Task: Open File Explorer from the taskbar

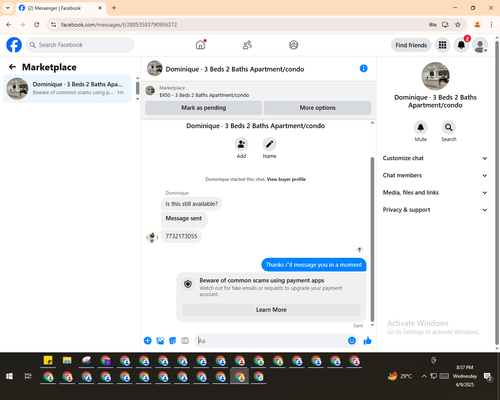Action: pyautogui.click(x=67, y=360)
